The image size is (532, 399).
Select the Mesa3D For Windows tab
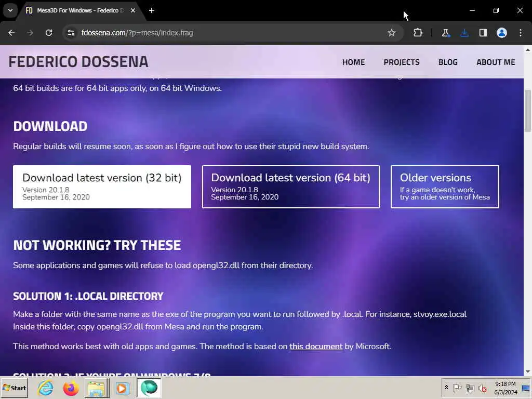pos(79,10)
